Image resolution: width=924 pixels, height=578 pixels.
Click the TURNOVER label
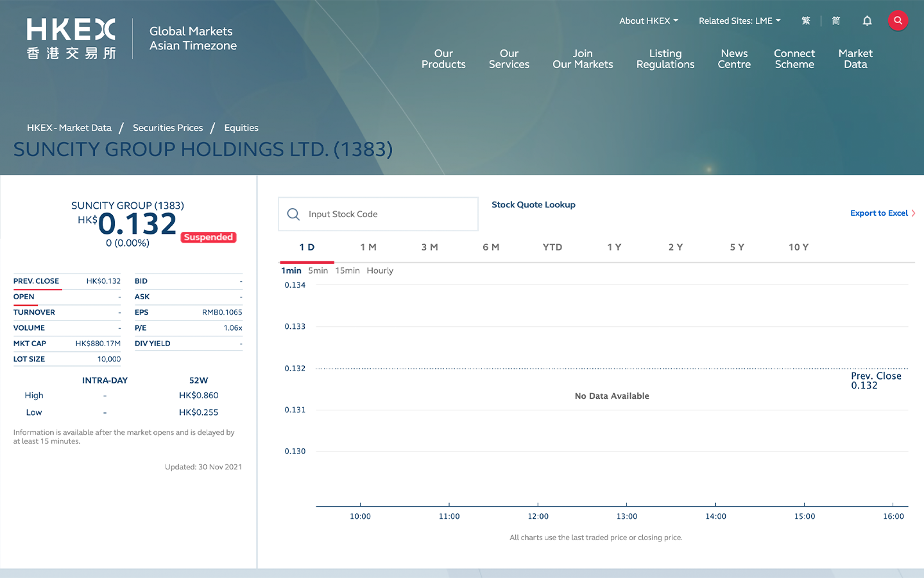pos(34,312)
